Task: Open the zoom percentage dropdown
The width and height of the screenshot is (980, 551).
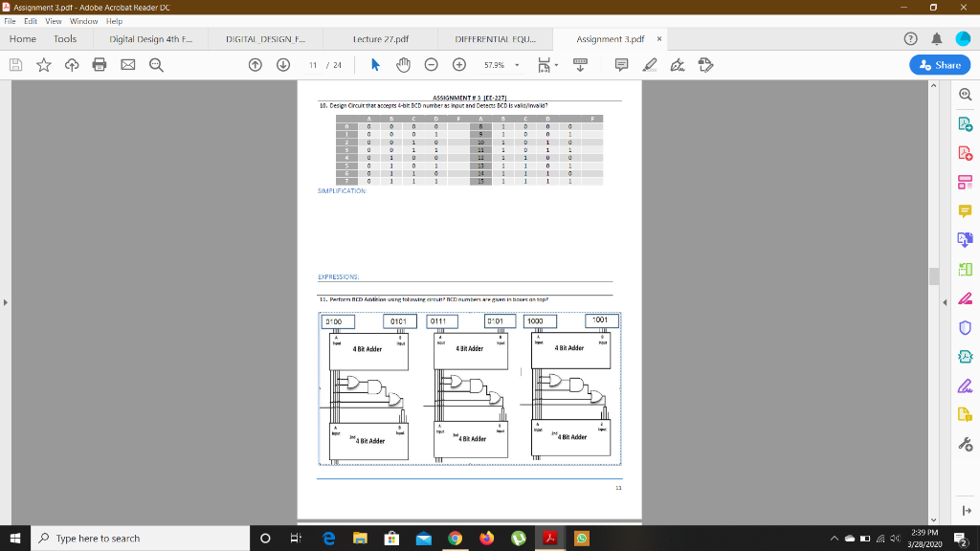Action: click(517, 65)
